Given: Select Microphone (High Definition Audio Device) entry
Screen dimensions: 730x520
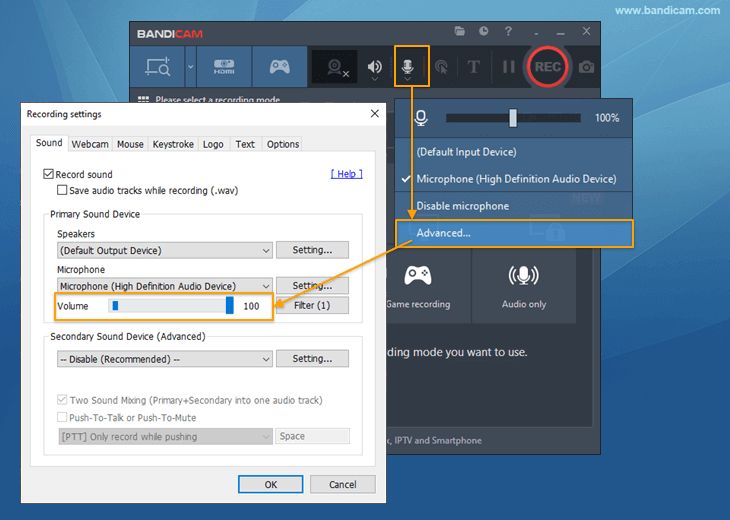Looking at the screenshot, I should coord(516,179).
